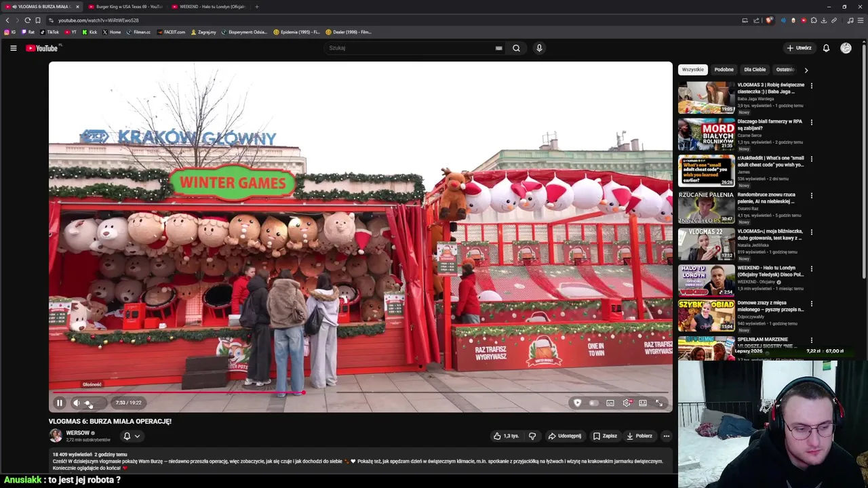Open VLOGMAS 3 recommended video thumbnail

pos(707,98)
